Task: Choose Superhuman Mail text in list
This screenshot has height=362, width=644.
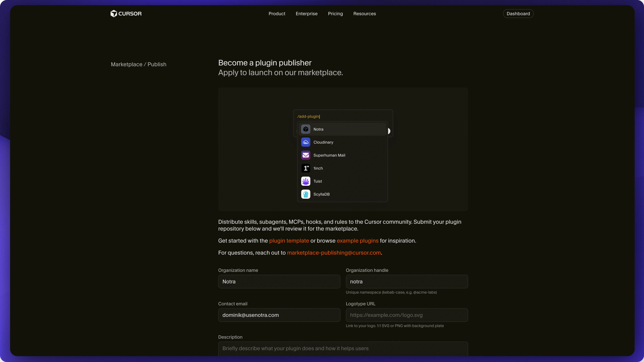Action: pos(329,155)
